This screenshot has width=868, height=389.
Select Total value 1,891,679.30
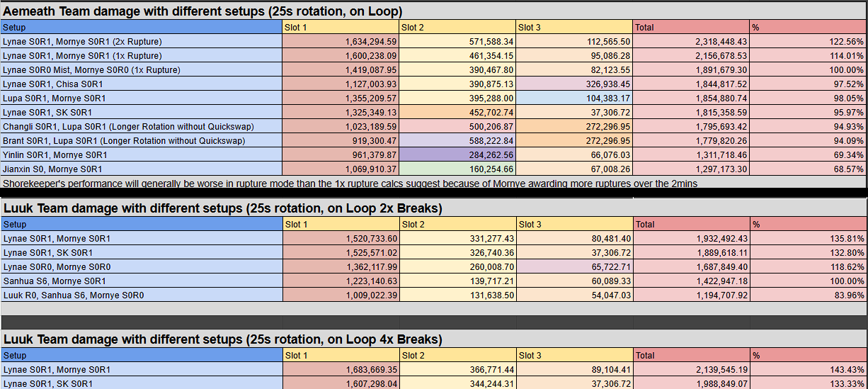click(x=691, y=70)
